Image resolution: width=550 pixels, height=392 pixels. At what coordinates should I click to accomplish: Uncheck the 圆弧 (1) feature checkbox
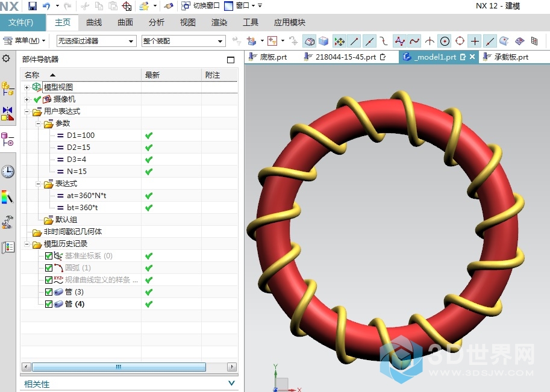pos(49,268)
